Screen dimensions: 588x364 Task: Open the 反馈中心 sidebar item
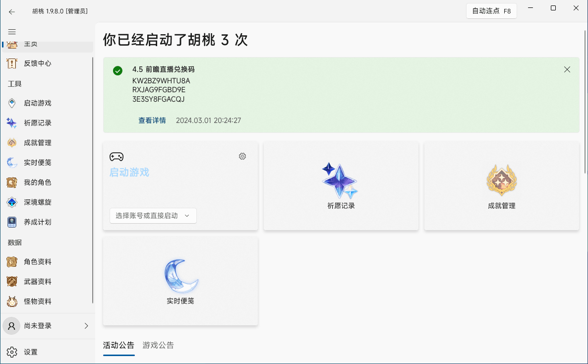pyautogui.click(x=37, y=63)
